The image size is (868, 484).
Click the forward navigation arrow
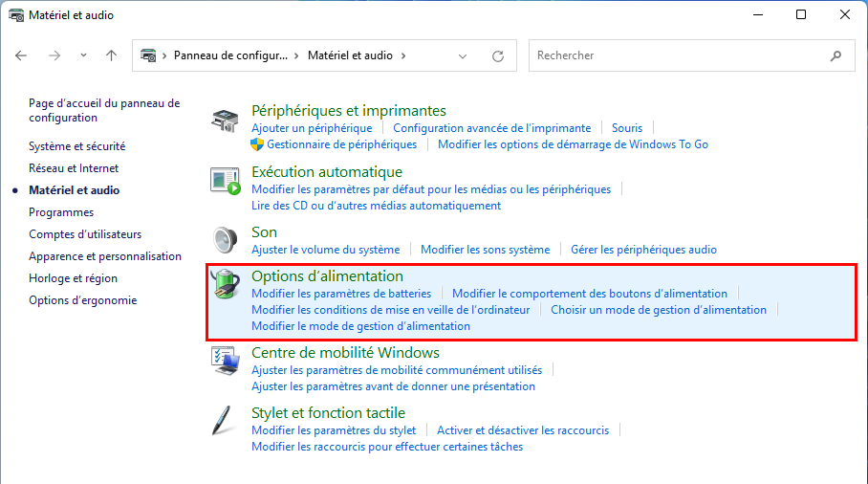(x=54, y=55)
